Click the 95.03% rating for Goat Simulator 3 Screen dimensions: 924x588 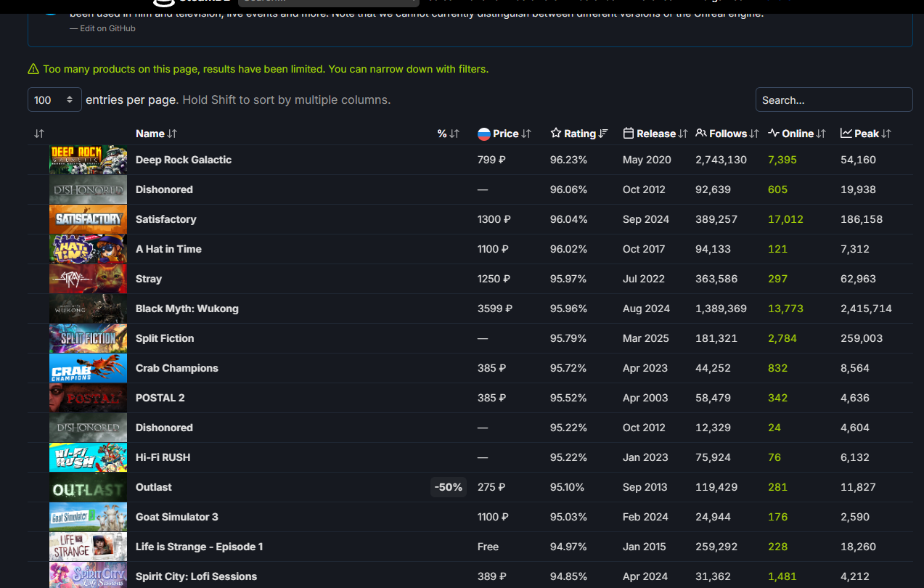tap(568, 517)
